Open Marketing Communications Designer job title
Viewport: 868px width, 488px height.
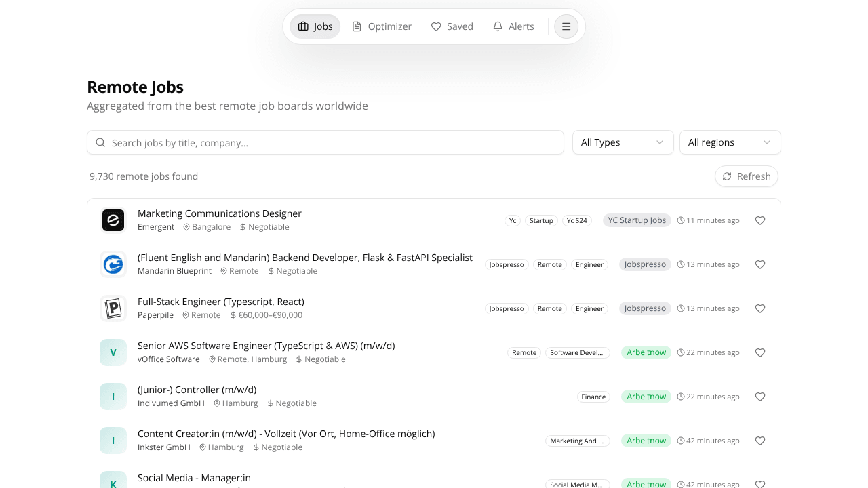click(x=220, y=213)
